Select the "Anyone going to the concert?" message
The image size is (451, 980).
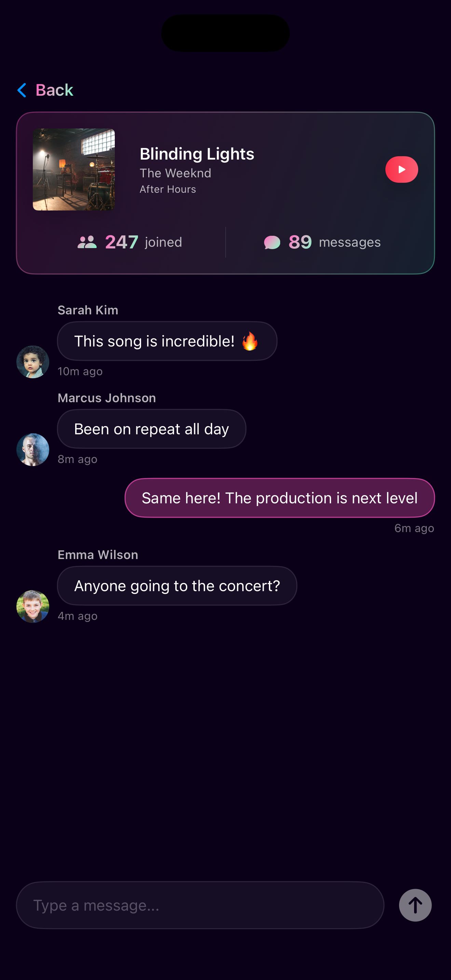[177, 585]
